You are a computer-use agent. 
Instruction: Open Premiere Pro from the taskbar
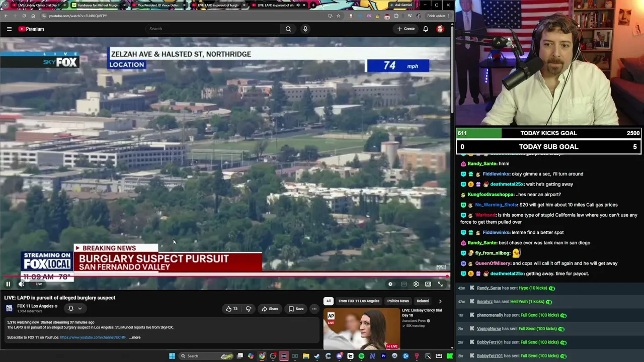(x=383, y=356)
